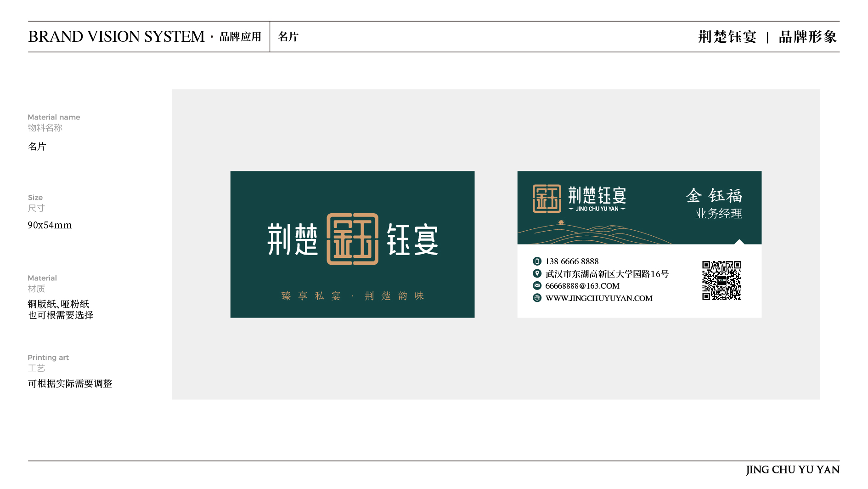Click the BRAND VISION SYSTEM header title
This screenshot has width=868, height=489.
click(116, 37)
